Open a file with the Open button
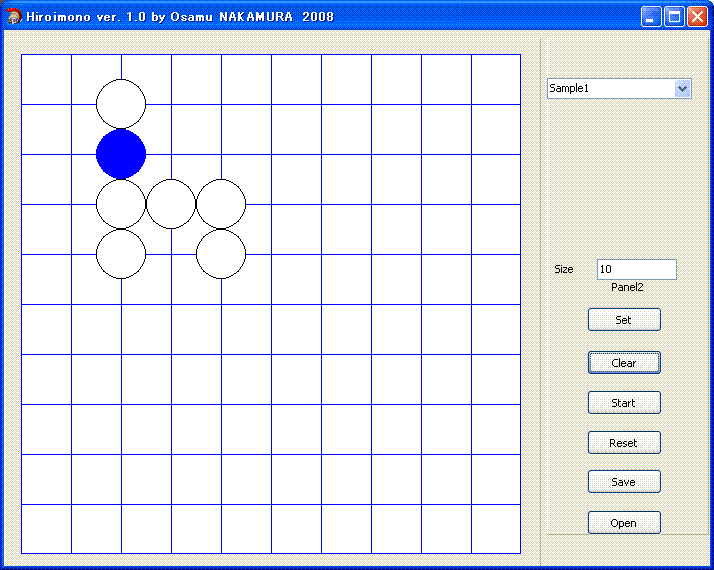This screenshot has width=714, height=570. [x=624, y=523]
